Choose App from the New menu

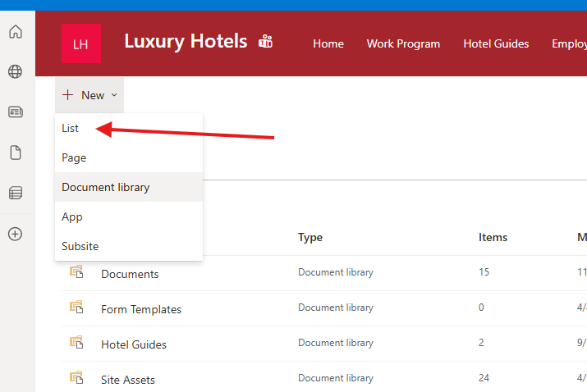[72, 217]
